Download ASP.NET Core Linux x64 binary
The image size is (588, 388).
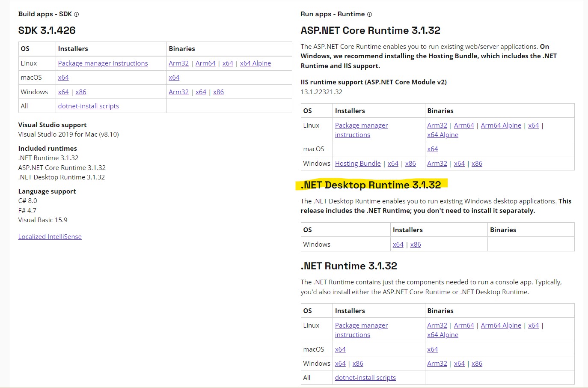click(x=534, y=125)
